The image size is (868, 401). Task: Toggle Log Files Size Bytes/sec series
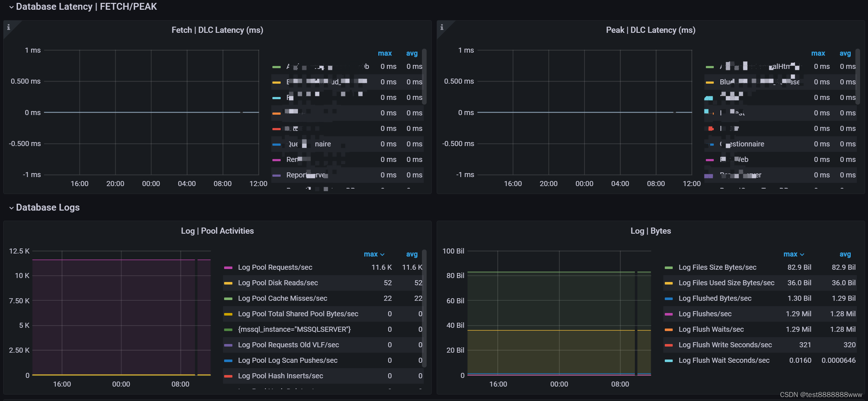tap(717, 267)
